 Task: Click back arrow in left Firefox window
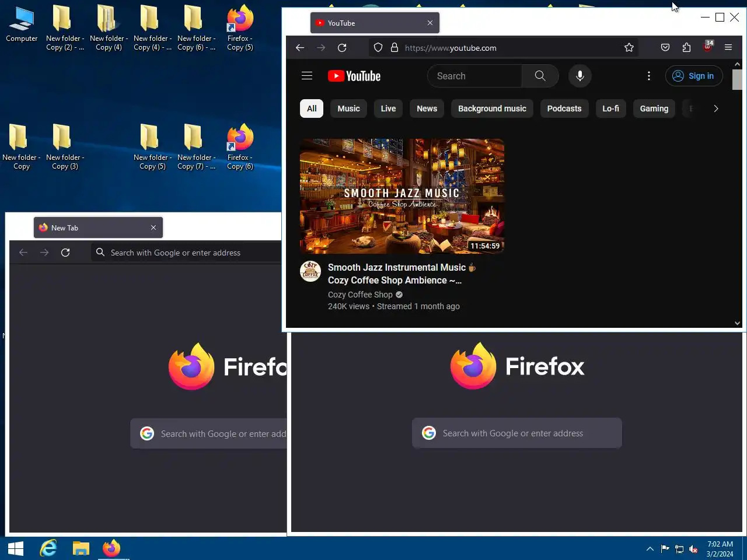pos(23,253)
